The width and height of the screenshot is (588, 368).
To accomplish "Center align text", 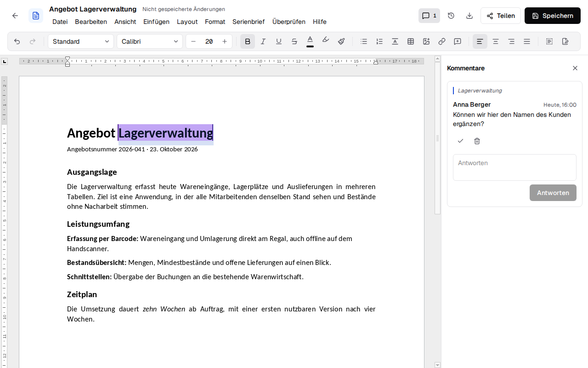I will coord(496,41).
